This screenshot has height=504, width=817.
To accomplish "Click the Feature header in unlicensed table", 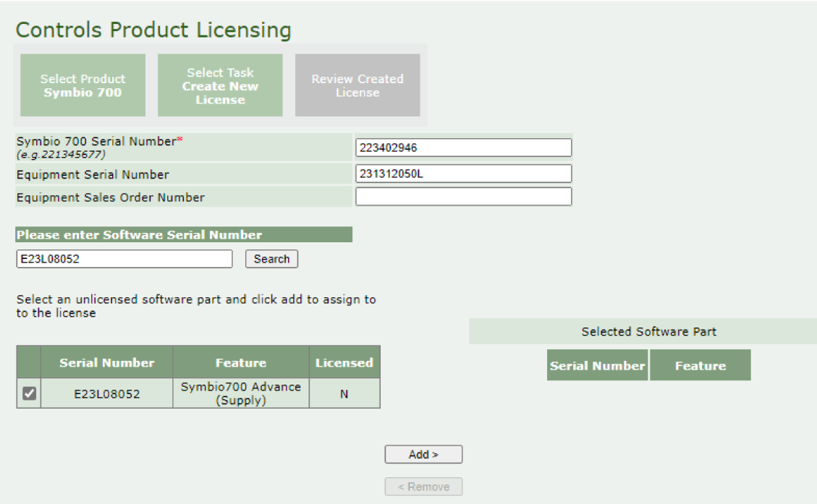I will coord(241,362).
